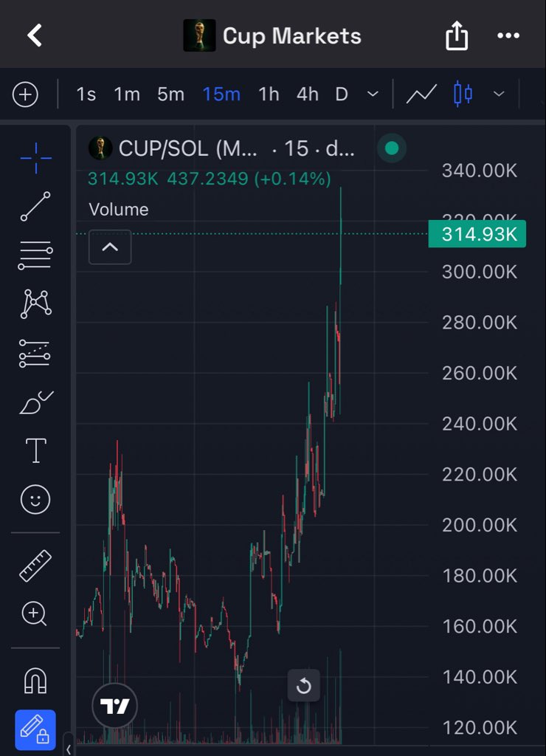Switch to 1h timeframe
This screenshot has height=756, width=546.
tap(269, 94)
